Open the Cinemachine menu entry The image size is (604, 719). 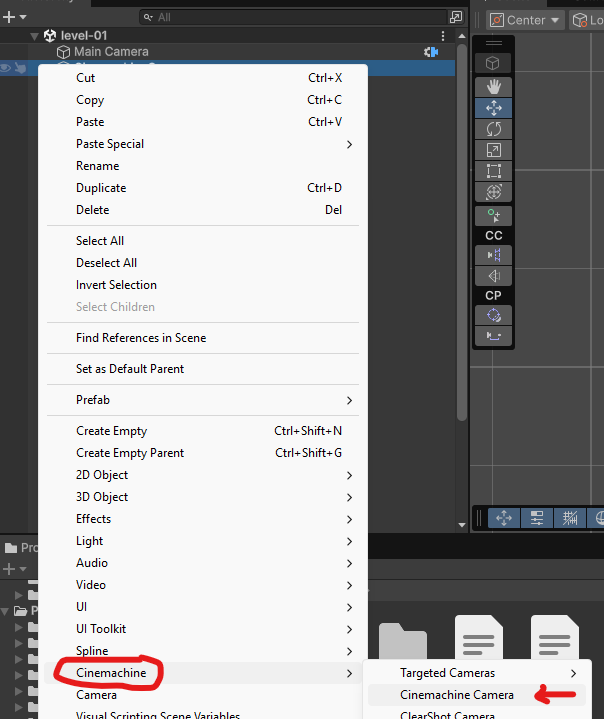point(203,673)
